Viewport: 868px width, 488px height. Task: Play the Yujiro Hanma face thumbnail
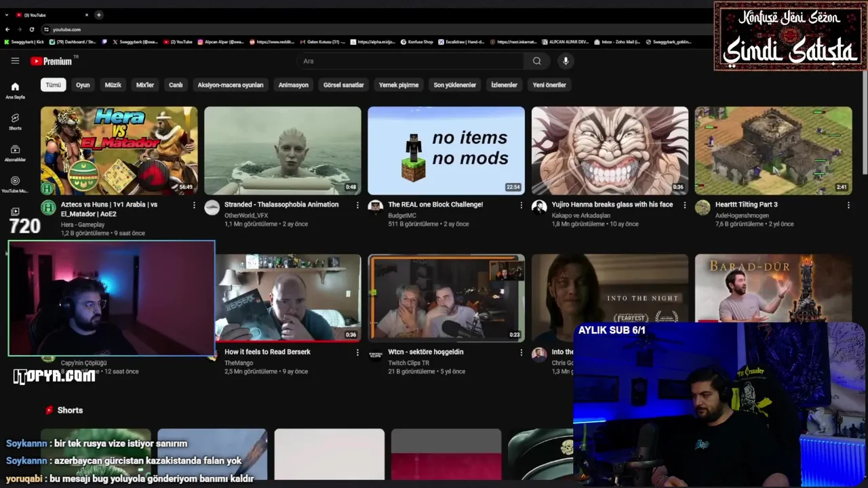610,150
